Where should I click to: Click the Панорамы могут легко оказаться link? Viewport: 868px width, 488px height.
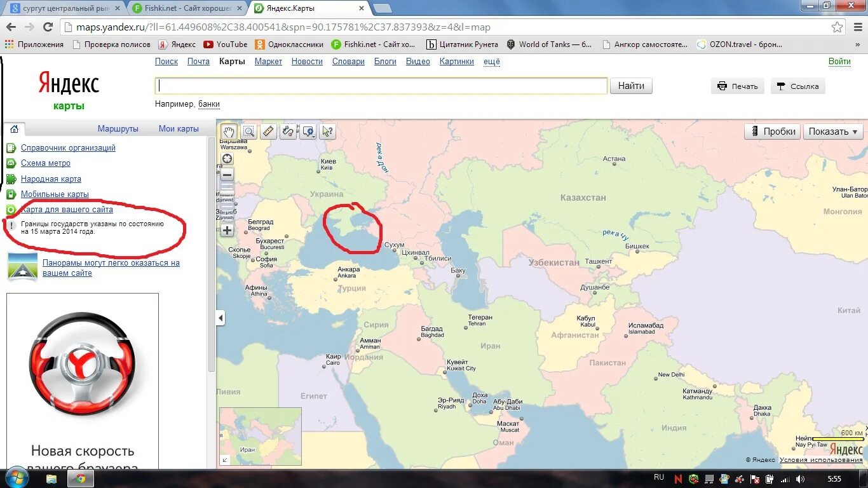coord(111,268)
